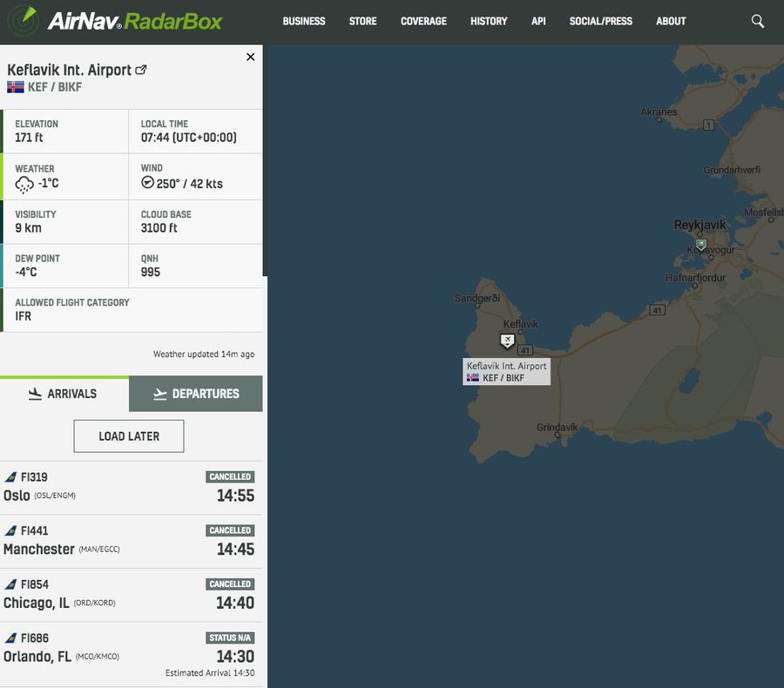Click Icelandair logo beside FI686
The image size is (784, 688).
pos(10,638)
